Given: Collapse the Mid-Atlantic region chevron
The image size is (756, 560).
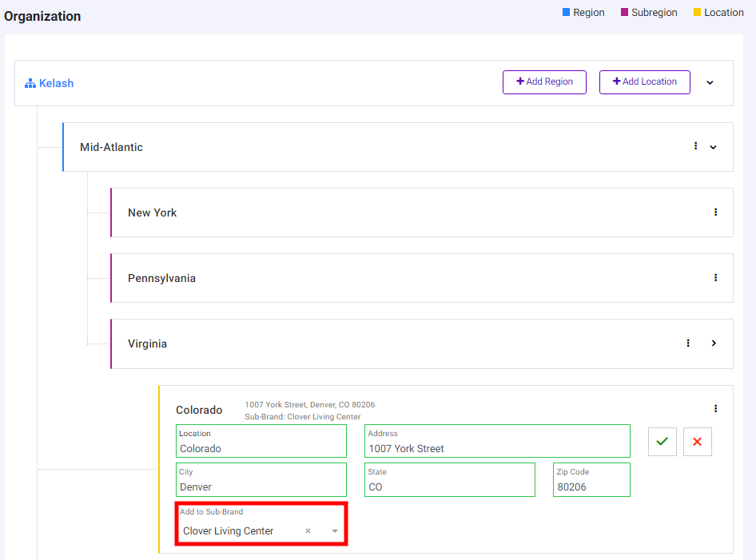Looking at the screenshot, I should click(x=713, y=147).
